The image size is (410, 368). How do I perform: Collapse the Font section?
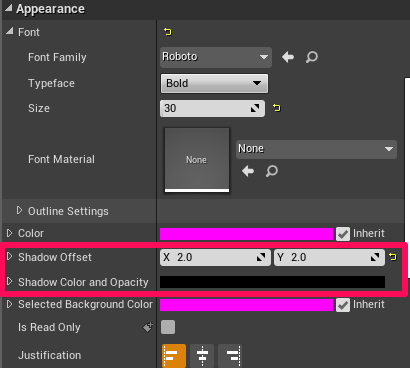pos(10,32)
